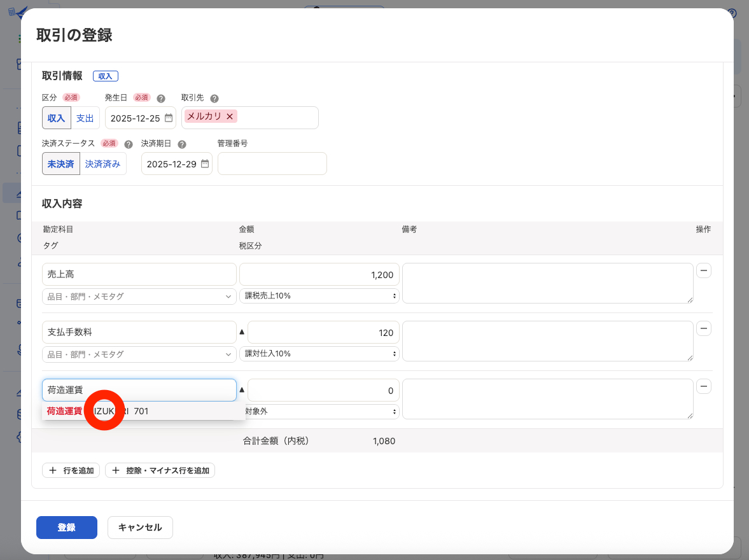Select 収入 transaction type
This screenshot has width=749, height=560.
57,118
